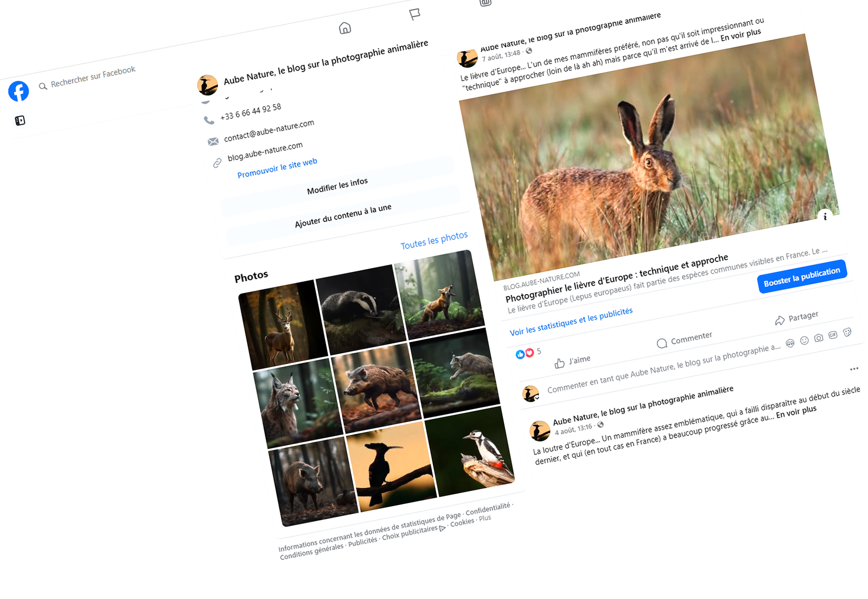
Task: Open 'Plus' in the footer links
Action: coord(484,518)
